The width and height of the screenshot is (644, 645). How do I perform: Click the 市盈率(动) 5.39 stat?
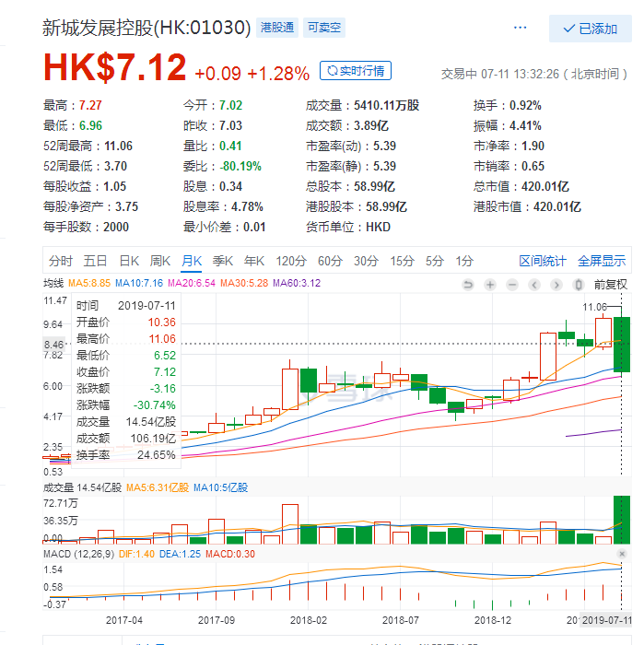[351, 146]
